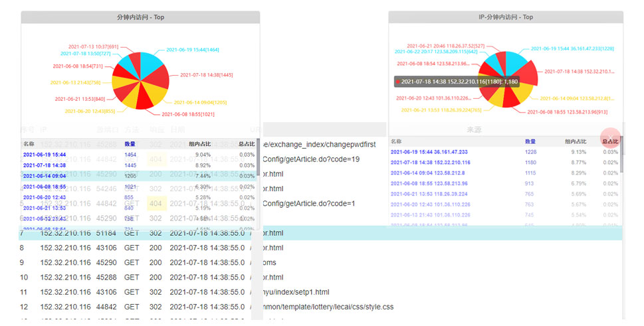Click port 45290 in log row 9
Screen dimensions: 644x326
point(106,262)
